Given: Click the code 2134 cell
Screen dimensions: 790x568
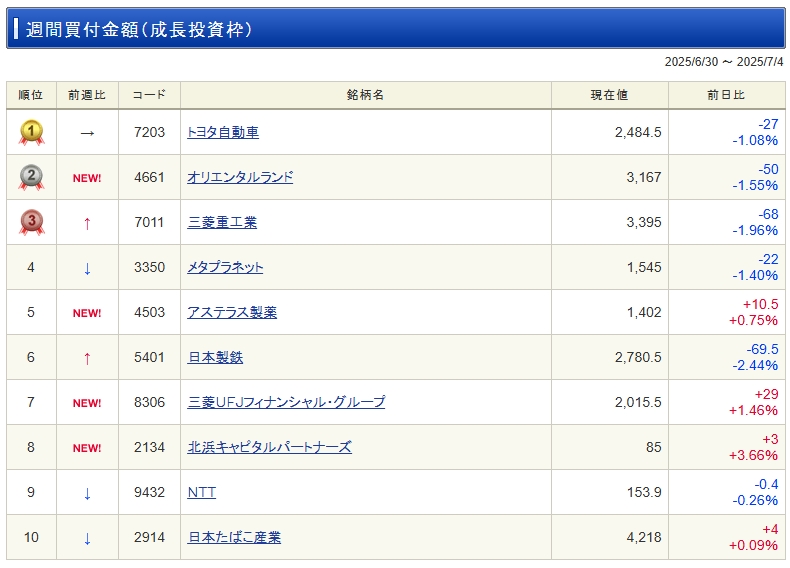Looking at the screenshot, I should coord(149,447).
